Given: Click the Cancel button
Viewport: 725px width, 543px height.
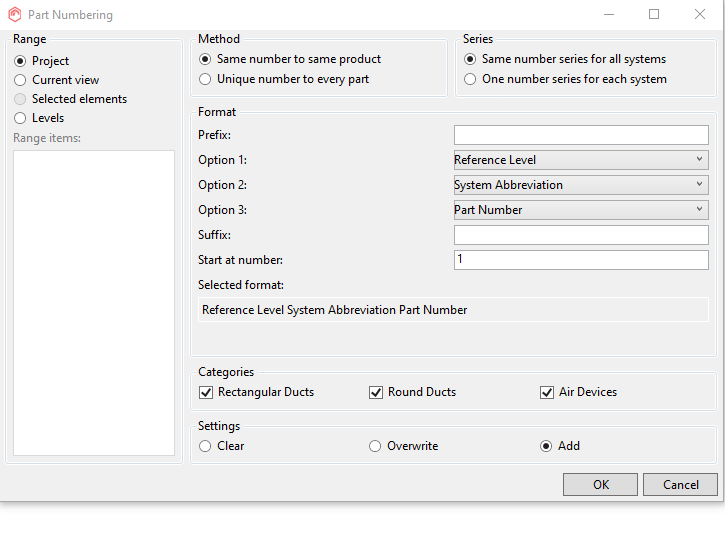Looking at the screenshot, I should coord(681,485).
